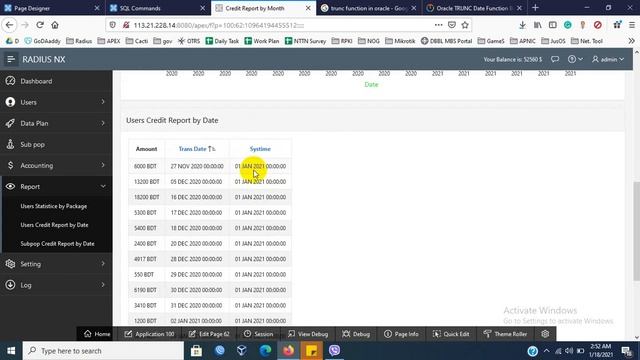The height and width of the screenshot is (360, 640).
Task: Expand the Accounting sidebar chevron
Action: pyautogui.click(x=103, y=165)
